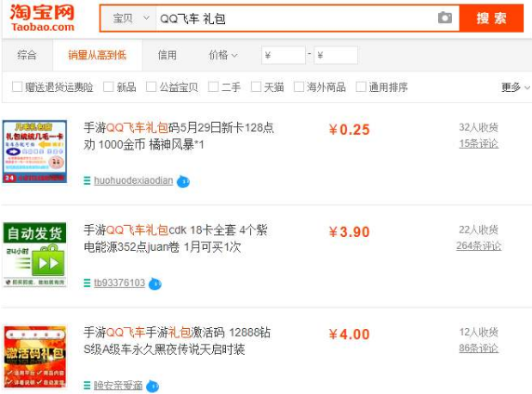
Task: Click the Wangwang chat icon for the third seller
Action: pyautogui.click(x=153, y=386)
